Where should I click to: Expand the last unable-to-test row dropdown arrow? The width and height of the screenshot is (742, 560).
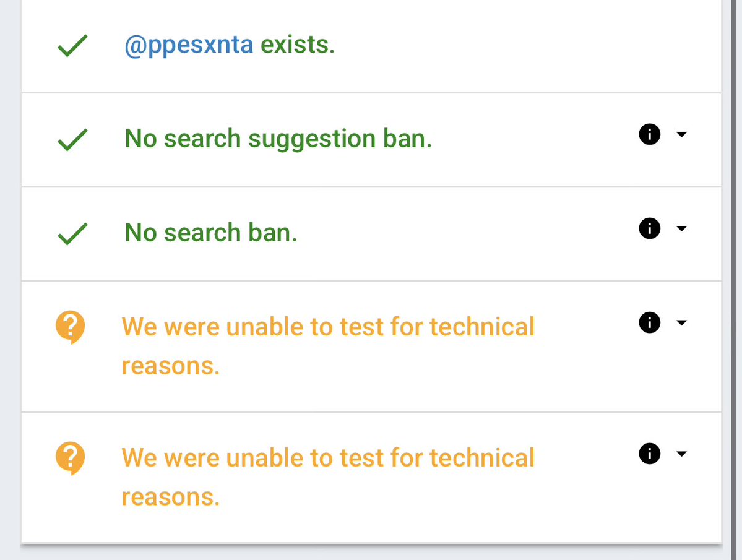[x=681, y=454]
